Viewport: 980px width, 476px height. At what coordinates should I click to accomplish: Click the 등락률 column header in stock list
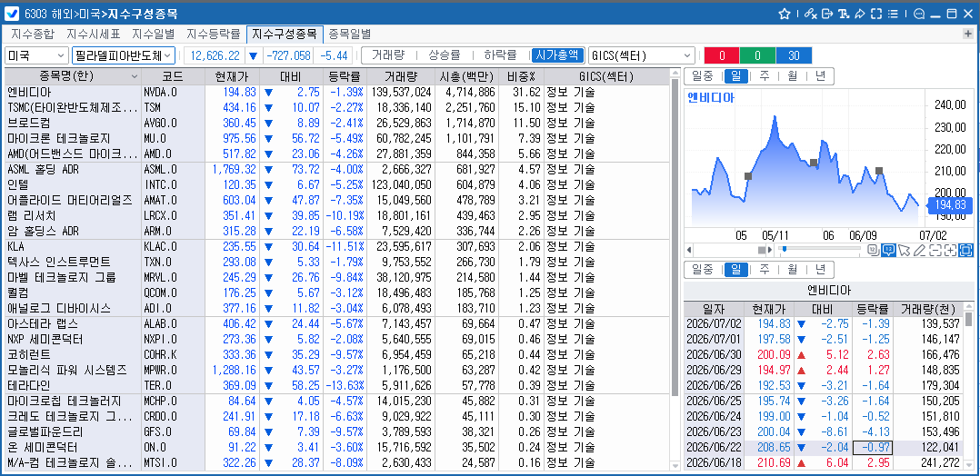345,77
